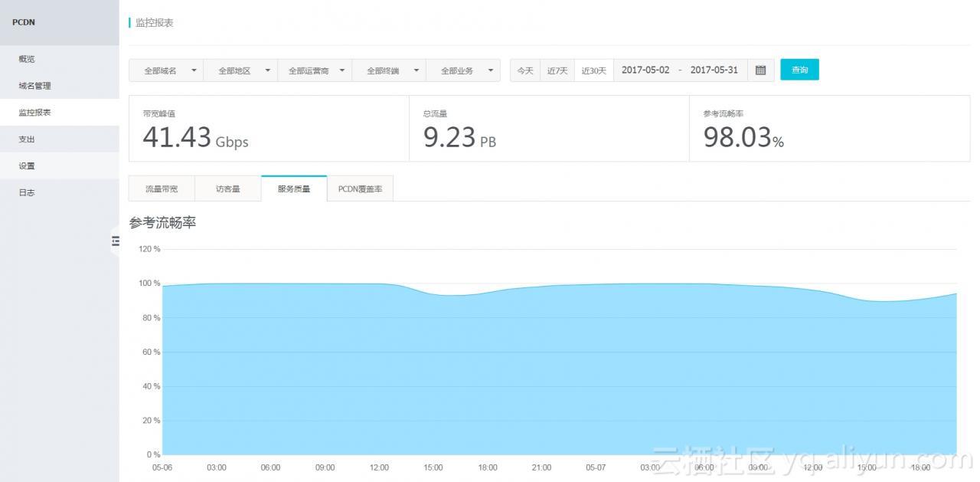Open the 全部地区 region dropdown
This screenshot has width=980, height=482.
tap(240, 70)
